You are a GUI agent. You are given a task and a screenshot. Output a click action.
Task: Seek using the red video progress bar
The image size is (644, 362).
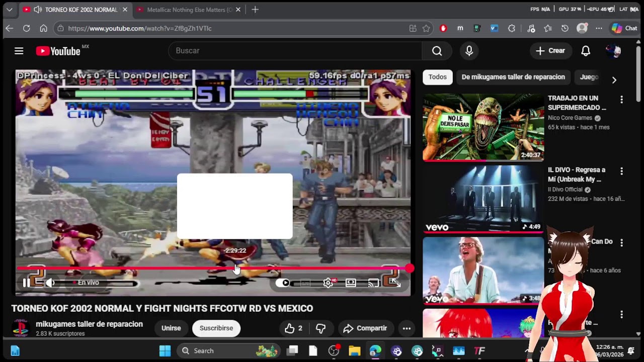[212, 269]
